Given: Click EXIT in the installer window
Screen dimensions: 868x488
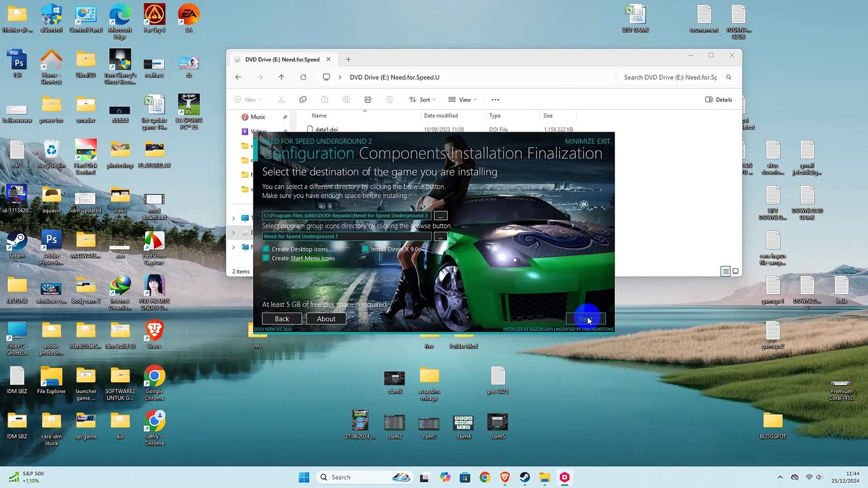Looking at the screenshot, I should pos(604,141).
